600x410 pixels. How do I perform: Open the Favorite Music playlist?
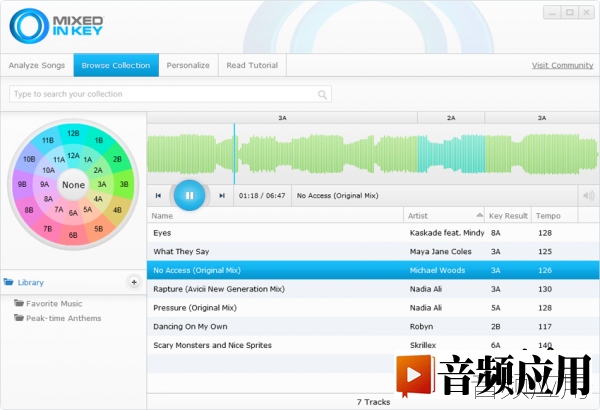coord(54,304)
